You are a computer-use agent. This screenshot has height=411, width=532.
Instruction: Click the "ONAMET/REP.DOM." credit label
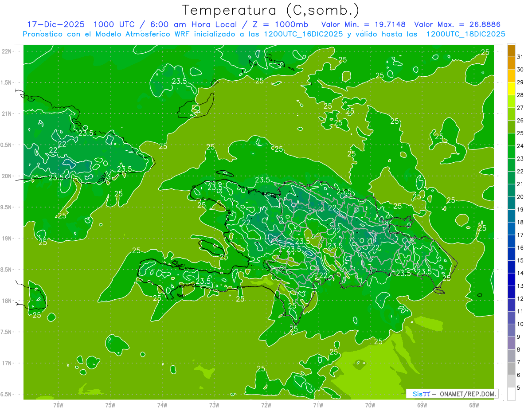pyautogui.click(x=468, y=394)
